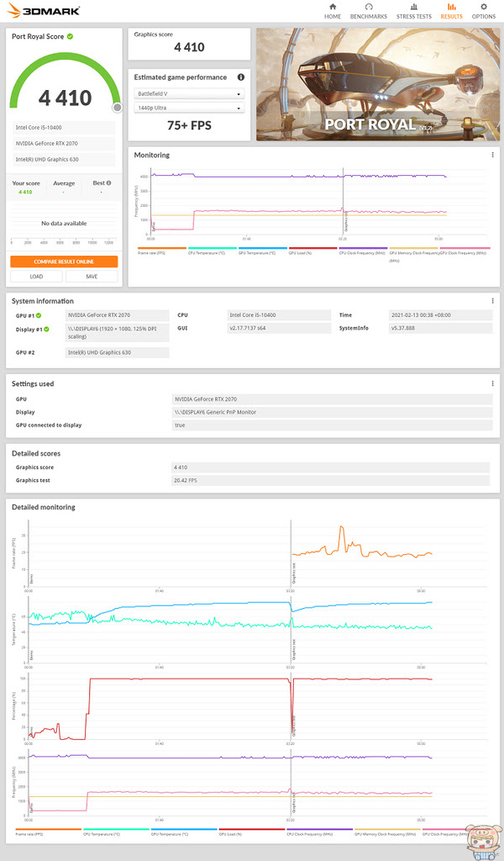Viewport: 504px width, 861px height.
Task: Toggle GPU Memory Clock Frequency in Detailed monitoring legend
Action: pyautogui.click(x=387, y=832)
